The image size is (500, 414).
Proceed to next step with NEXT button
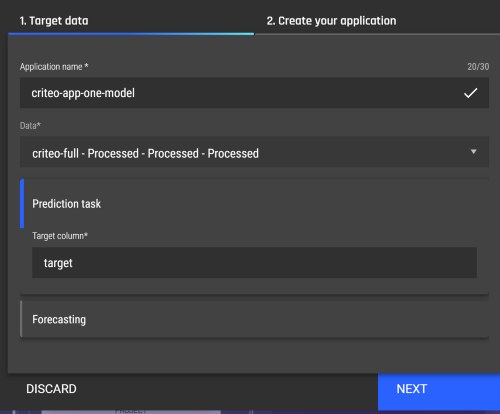pos(439,391)
